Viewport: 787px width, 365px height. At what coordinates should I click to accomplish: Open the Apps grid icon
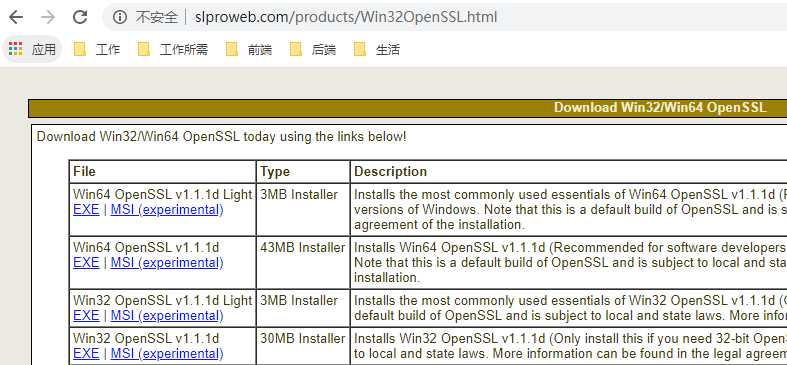click(x=16, y=49)
